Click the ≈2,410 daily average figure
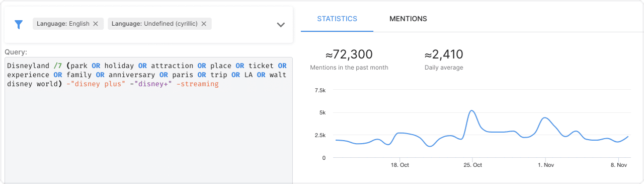The image size is (644, 184). tap(444, 54)
